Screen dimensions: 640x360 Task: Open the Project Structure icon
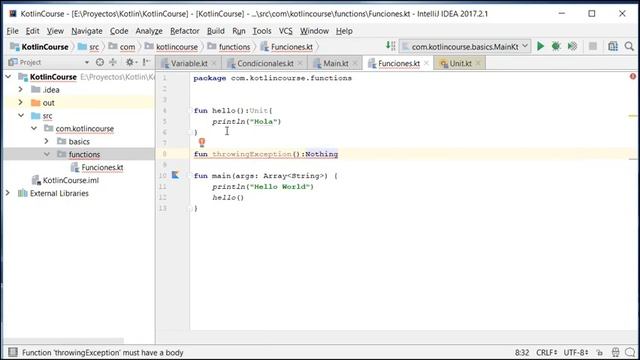[x=613, y=47]
